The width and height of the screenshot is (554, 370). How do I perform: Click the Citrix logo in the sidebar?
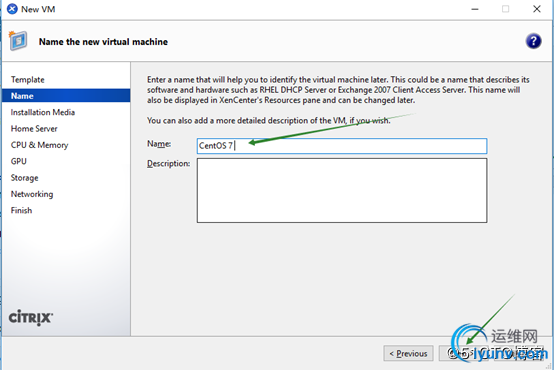click(x=31, y=317)
